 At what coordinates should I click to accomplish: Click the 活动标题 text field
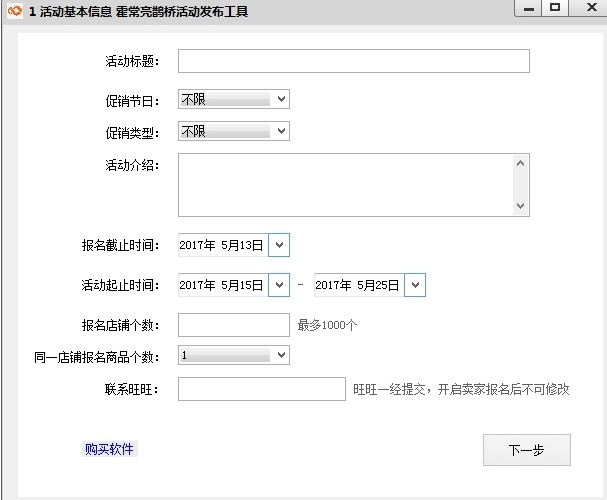(x=353, y=62)
